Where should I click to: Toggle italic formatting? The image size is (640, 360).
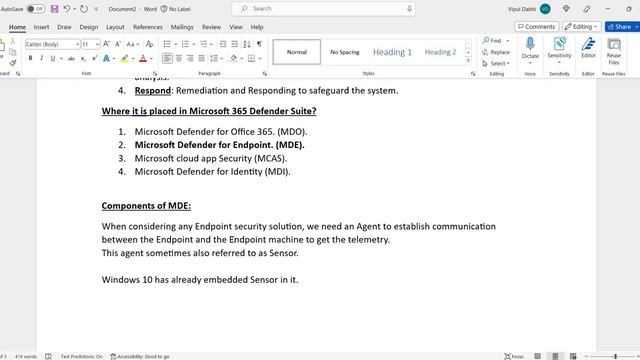point(41,58)
